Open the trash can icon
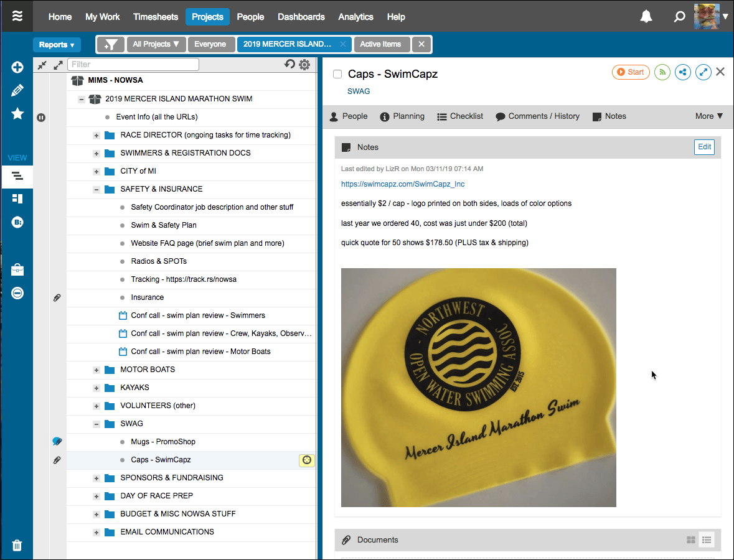 (17, 546)
